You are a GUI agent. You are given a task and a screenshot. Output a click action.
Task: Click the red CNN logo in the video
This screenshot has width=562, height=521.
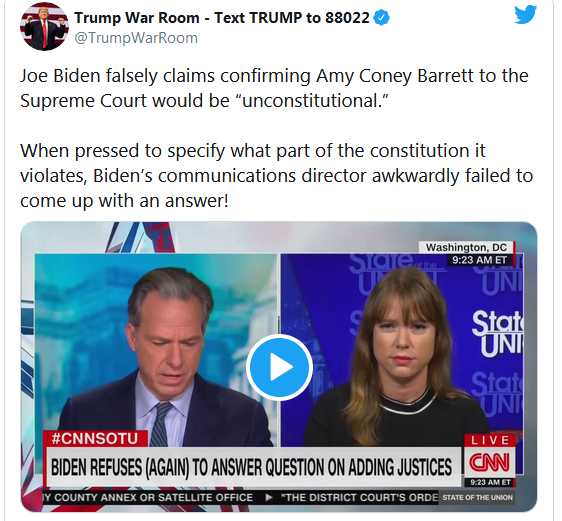490,462
